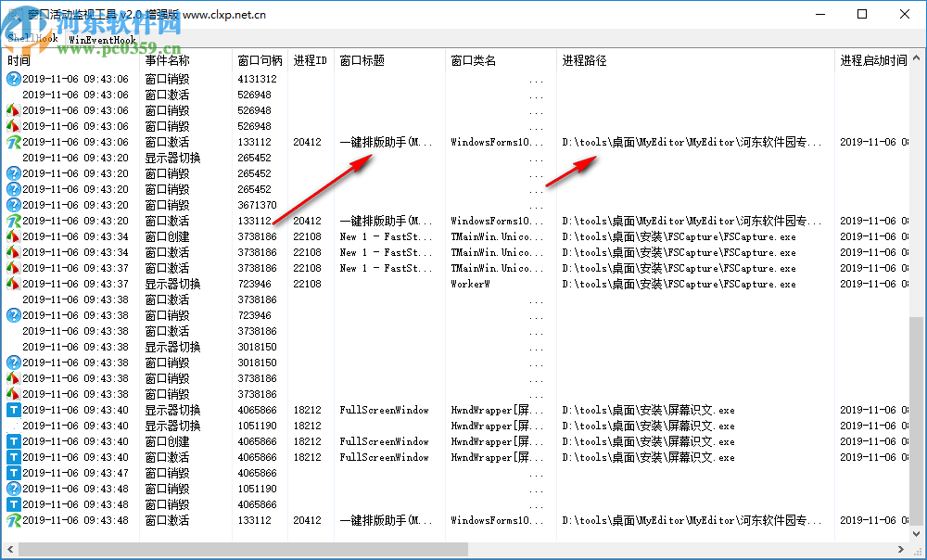Click the horizontal scrollbar thumb
This screenshot has height=560, width=927.
click(x=243, y=550)
